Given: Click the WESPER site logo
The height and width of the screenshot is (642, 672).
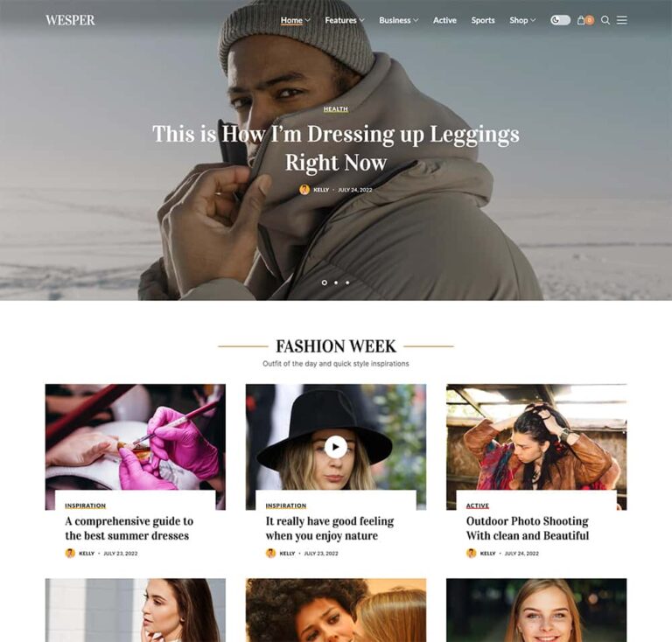Looking at the screenshot, I should coord(70,20).
